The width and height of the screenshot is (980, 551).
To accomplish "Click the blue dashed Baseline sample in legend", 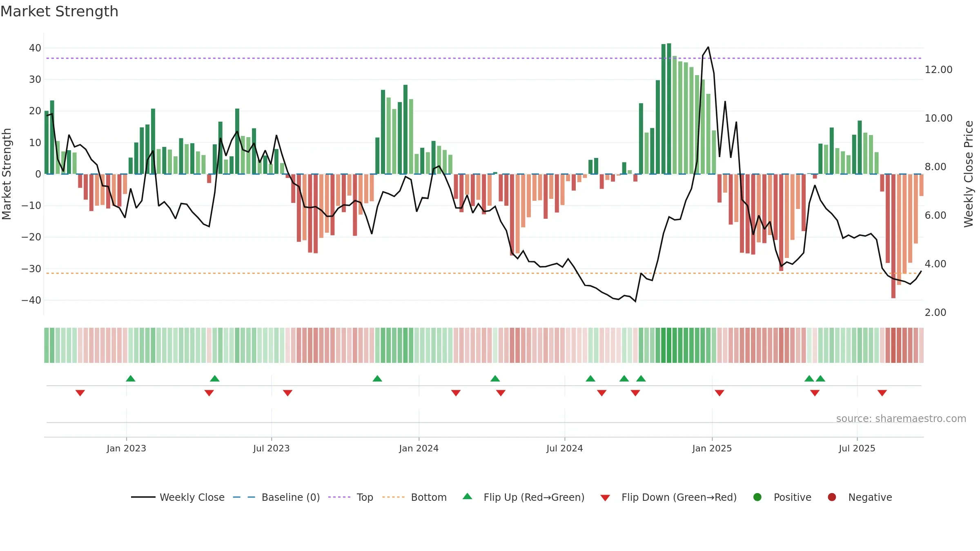I will coord(244,497).
